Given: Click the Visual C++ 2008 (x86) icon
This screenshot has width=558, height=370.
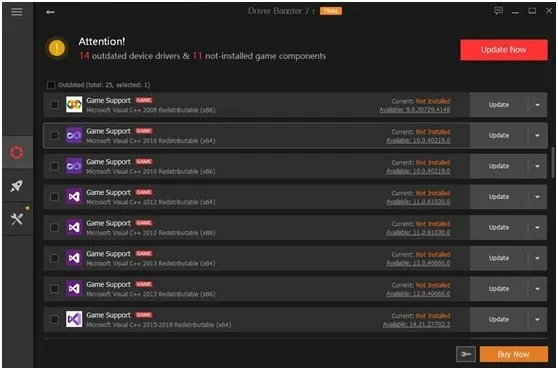Looking at the screenshot, I should coord(74,105).
